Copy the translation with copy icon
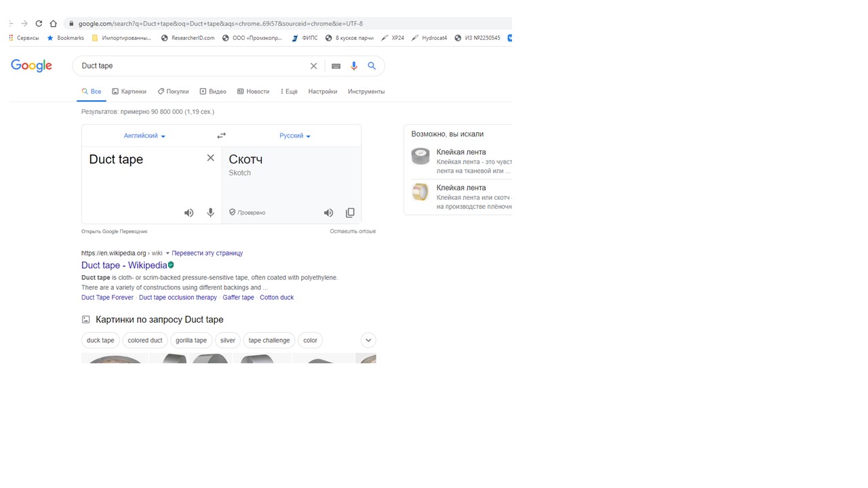 point(350,213)
